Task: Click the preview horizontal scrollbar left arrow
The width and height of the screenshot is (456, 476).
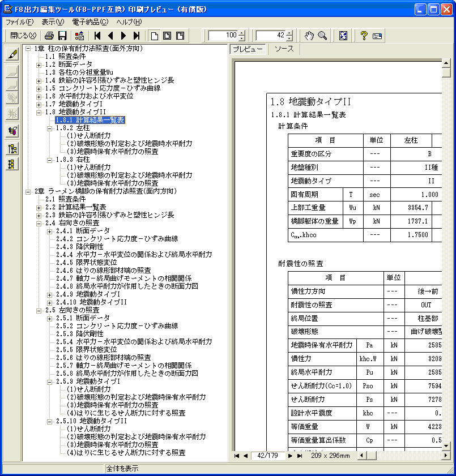Action: (361, 456)
